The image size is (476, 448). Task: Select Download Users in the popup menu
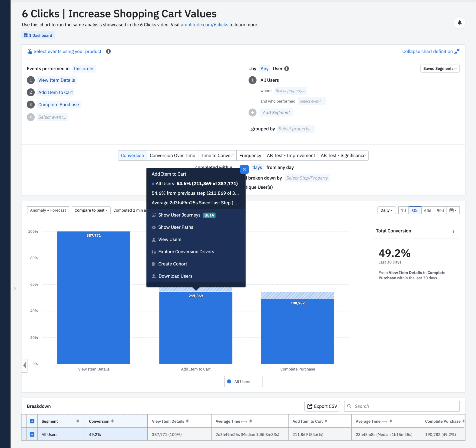[x=175, y=276]
